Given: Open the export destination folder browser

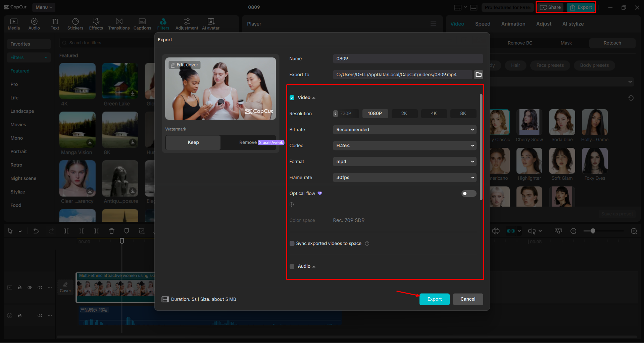Looking at the screenshot, I should pyautogui.click(x=478, y=75).
